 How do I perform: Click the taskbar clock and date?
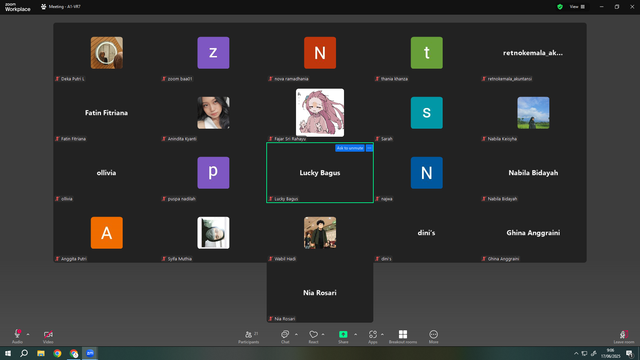(610, 353)
